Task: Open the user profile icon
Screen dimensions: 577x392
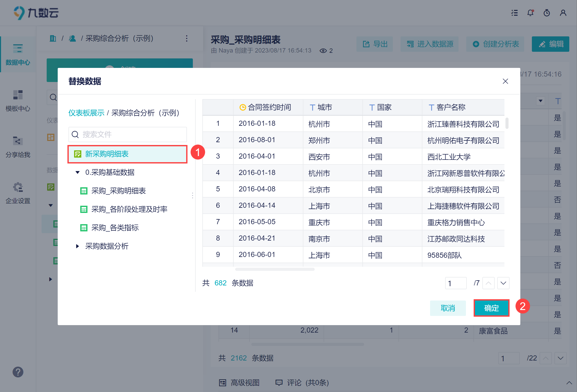Action: [x=563, y=13]
